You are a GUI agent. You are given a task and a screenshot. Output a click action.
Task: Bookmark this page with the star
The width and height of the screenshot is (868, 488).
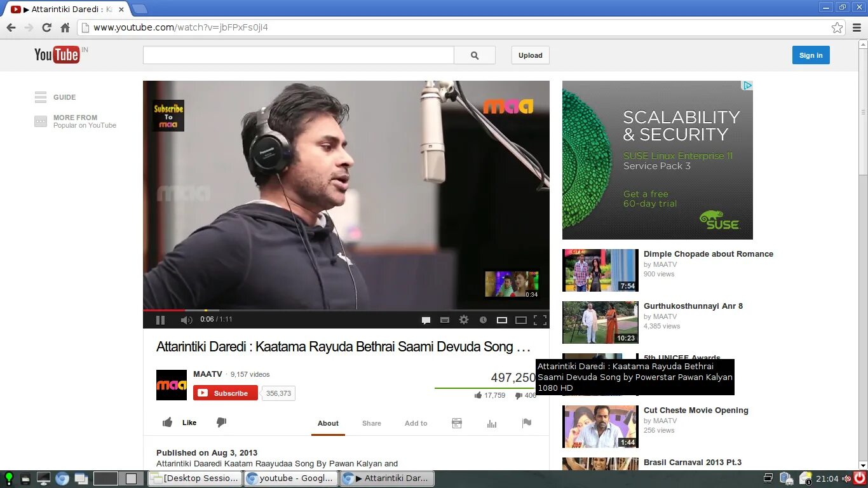pos(837,27)
